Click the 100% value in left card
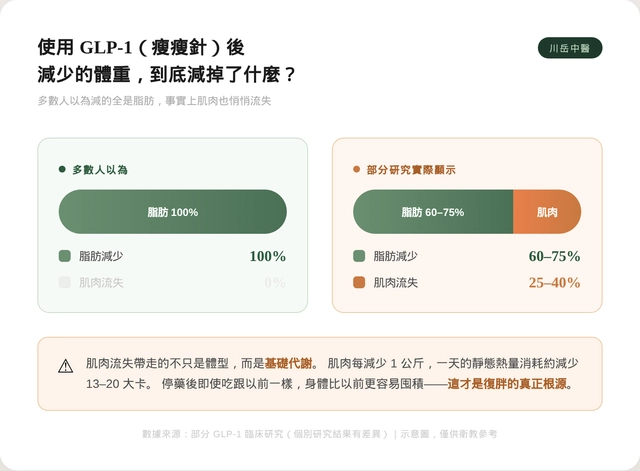 (x=267, y=256)
